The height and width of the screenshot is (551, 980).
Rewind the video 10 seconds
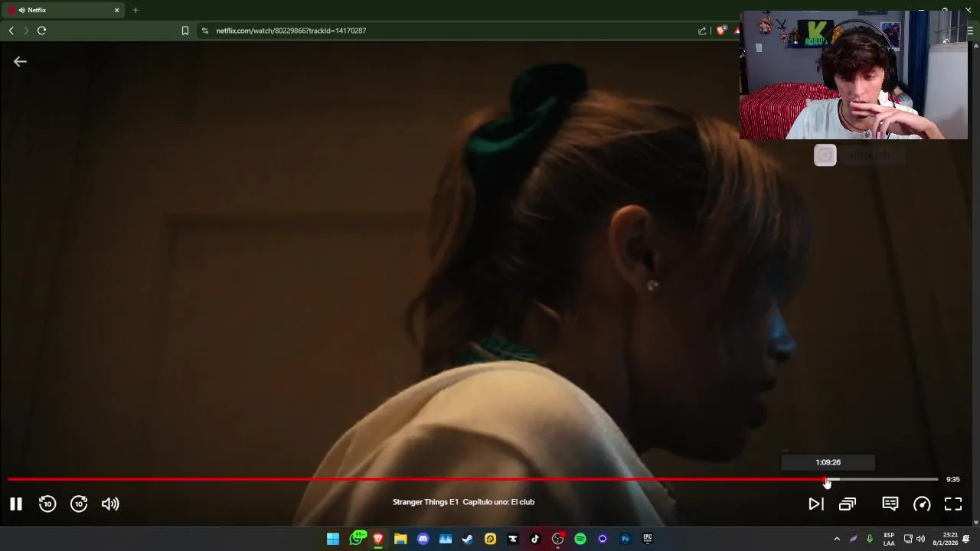47,504
